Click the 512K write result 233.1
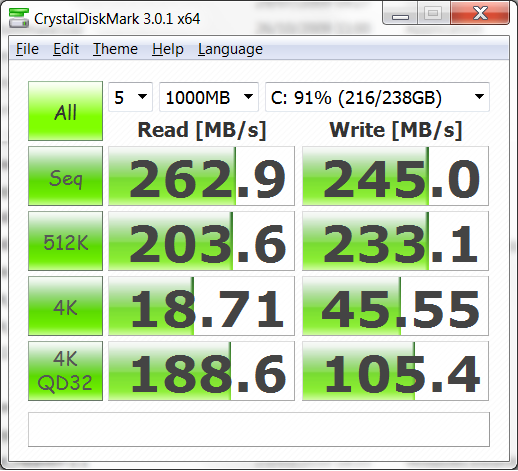518x471 pixels. (x=395, y=241)
